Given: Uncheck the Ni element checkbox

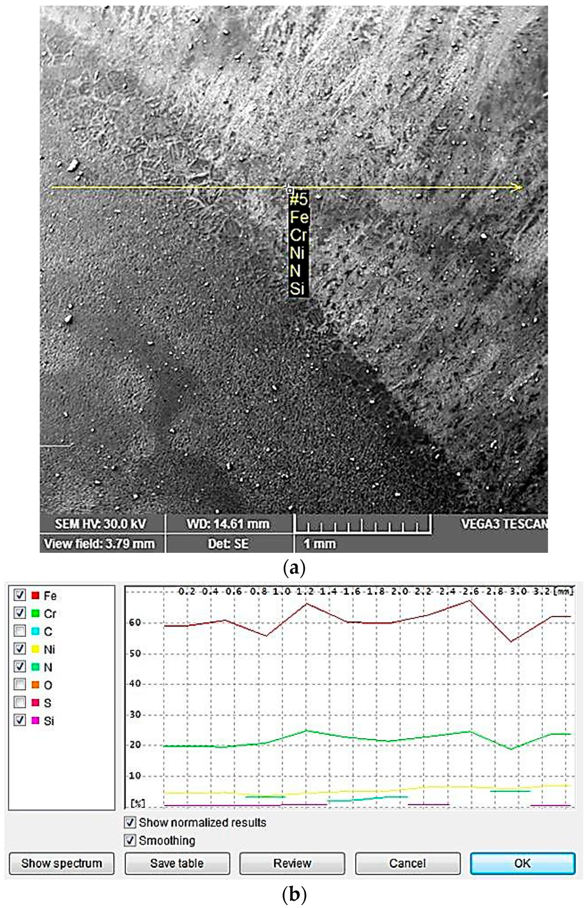Looking at the screenshot, I should coord(20,649).
